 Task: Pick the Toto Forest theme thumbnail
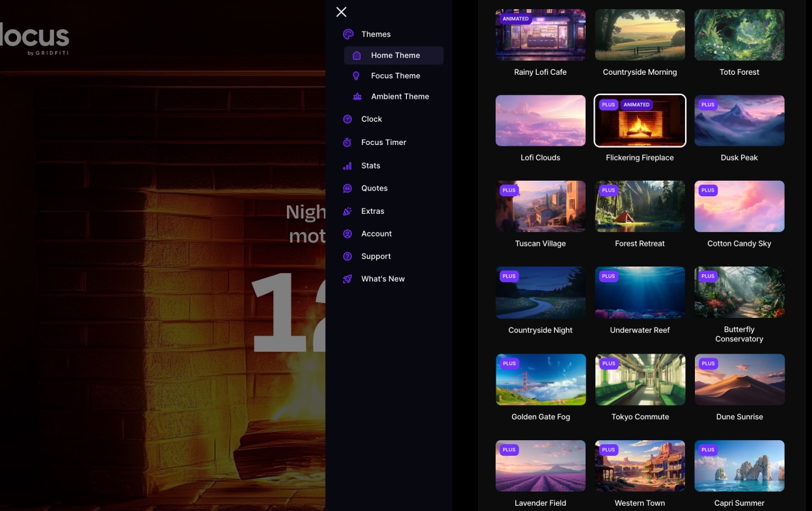pyautogui.click(x=740, y=35)
